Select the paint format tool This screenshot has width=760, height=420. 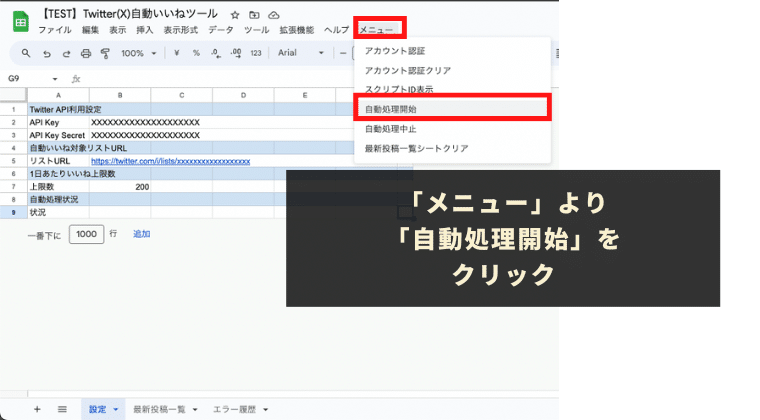pos(105,53)
